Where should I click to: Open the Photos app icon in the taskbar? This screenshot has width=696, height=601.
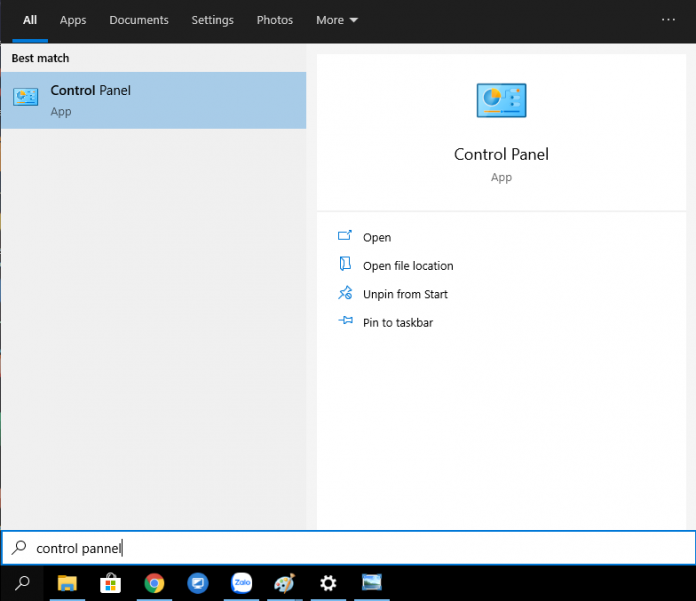click(372, 583)
